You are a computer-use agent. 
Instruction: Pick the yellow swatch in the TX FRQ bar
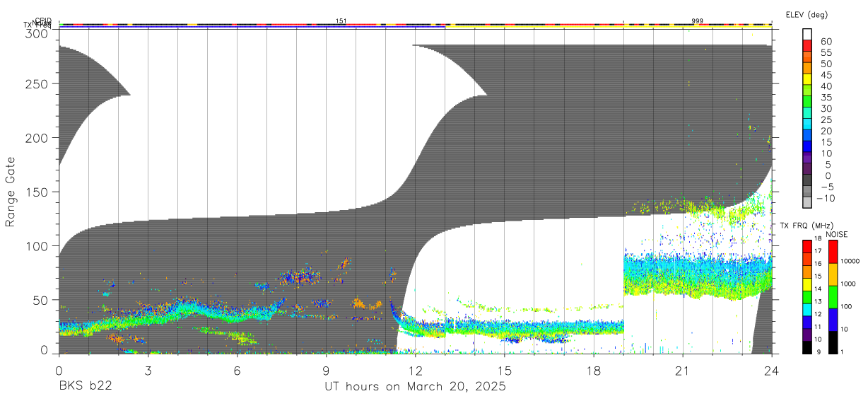(x=807, y=284)
